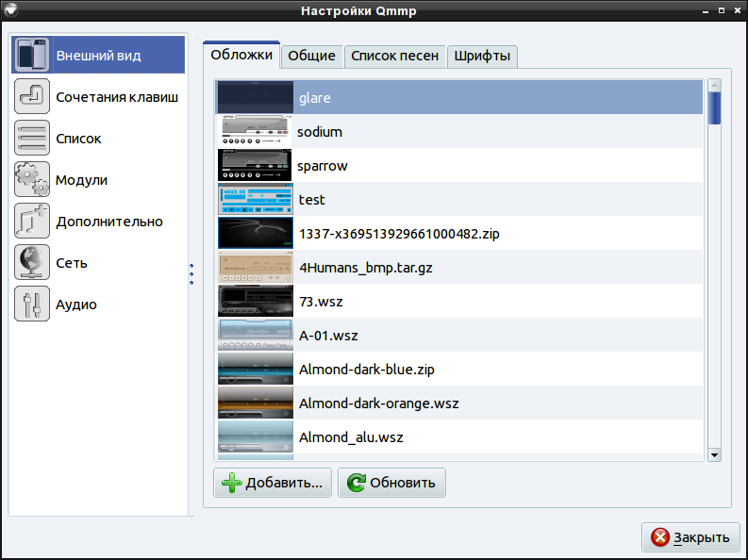
Task: Click scroll down arrow of skin list
Action: pos(714,455)
